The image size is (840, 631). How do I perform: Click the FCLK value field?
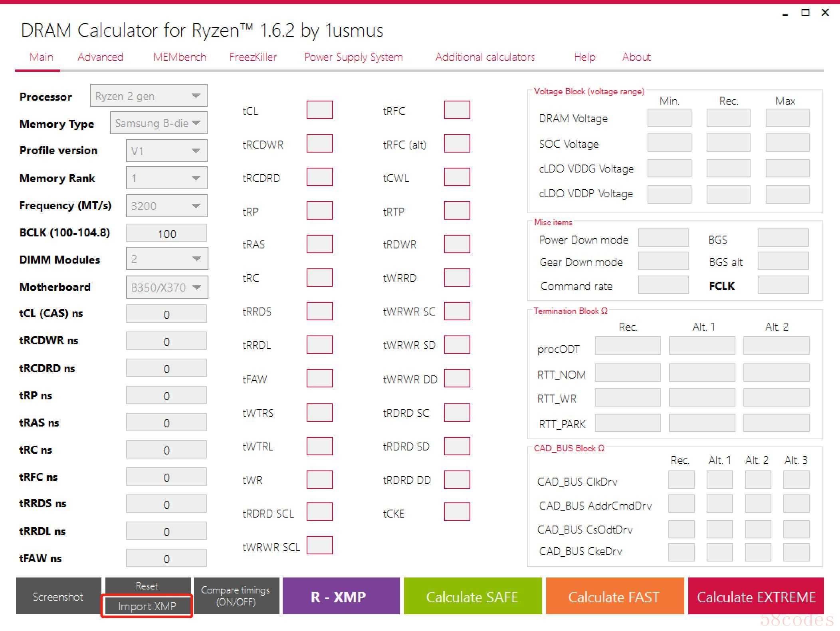[x=783, y=285]
